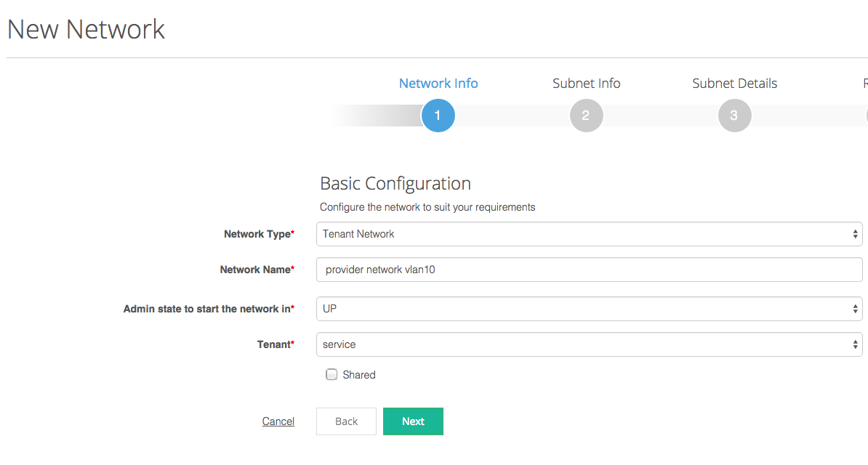Viewport: 868px width, 465px height.
Task: Click the New Network page title
Action: pos(86,30)
